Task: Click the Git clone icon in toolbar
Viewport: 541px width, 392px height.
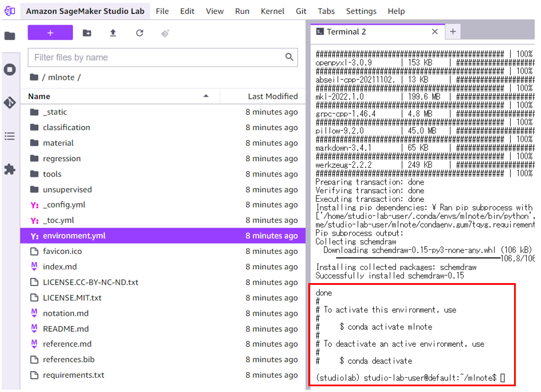Action: click(x=165, y=33)
